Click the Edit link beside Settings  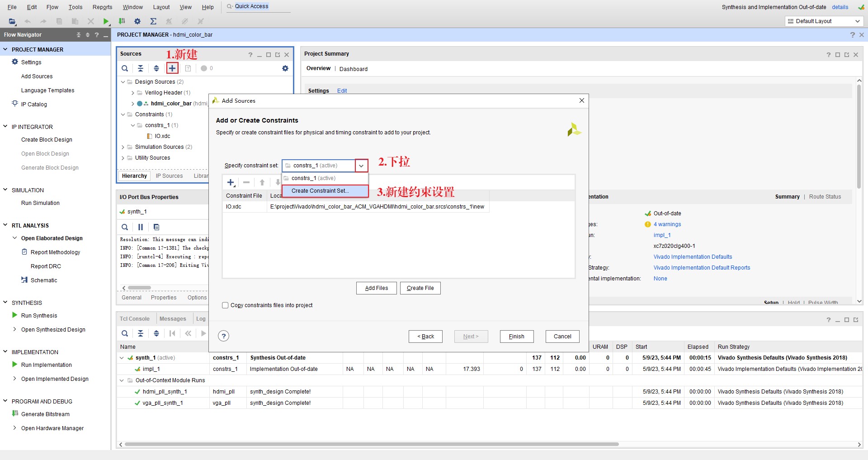[x=342, y=91]
